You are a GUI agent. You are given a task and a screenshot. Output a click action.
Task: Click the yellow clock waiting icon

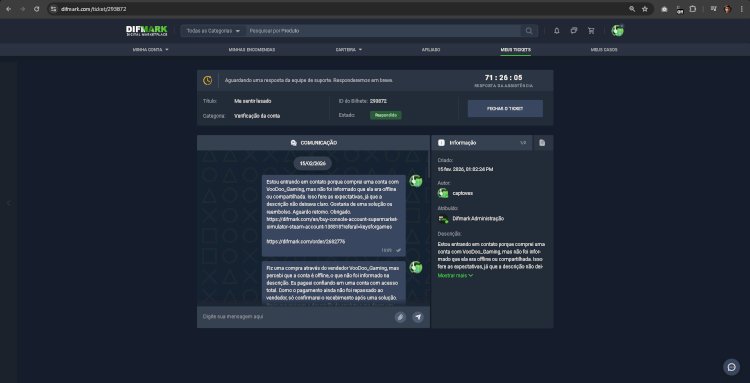[x=208, y=80]
